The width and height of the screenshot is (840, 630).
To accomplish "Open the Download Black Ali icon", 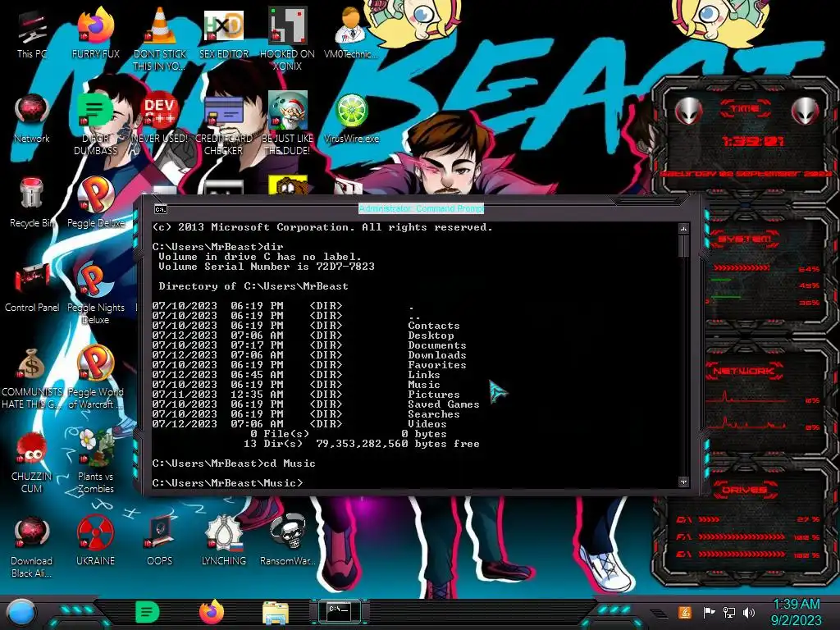I will [x=32, y=547].
